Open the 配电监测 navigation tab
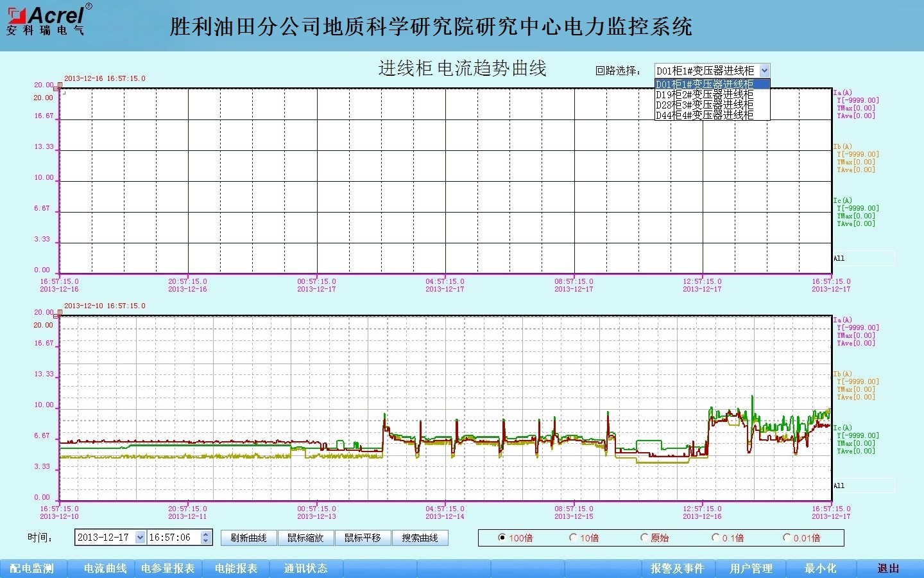The height and width of the screenshot is (578, 924). pos(32,568)
